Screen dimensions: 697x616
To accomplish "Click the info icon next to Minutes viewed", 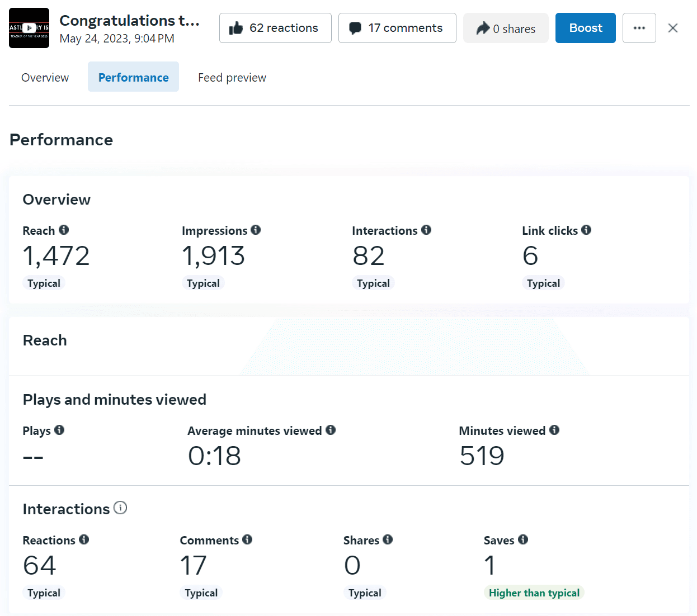I will click(x=554, y=430).
